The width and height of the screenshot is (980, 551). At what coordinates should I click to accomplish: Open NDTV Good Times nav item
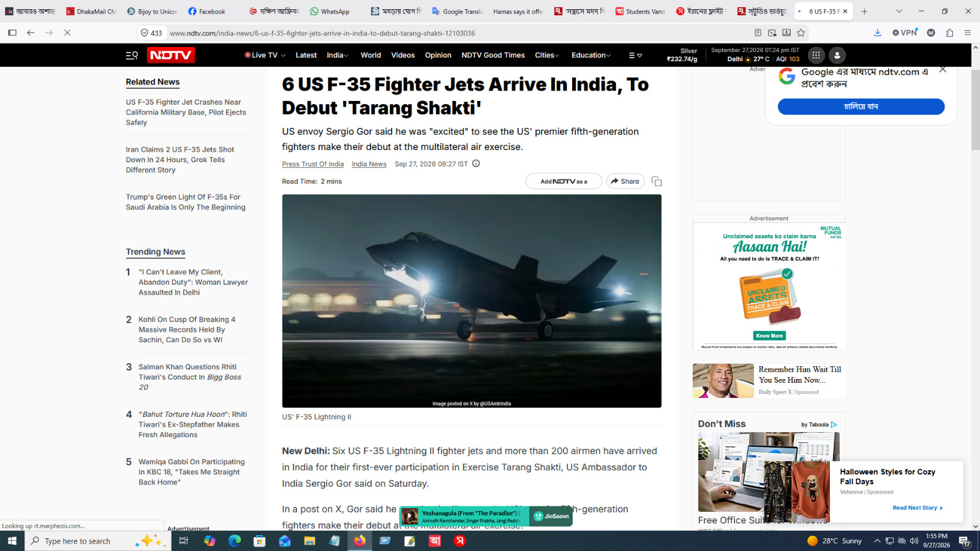click(493, 55)
